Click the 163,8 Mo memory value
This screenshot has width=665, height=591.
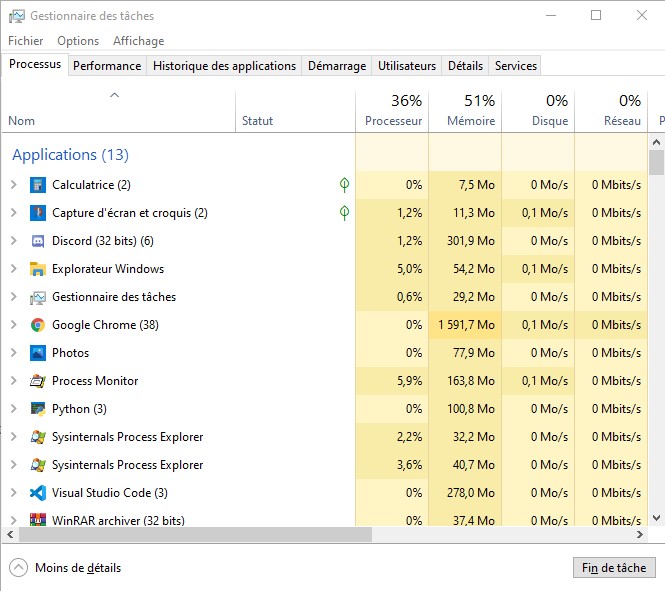tap(471, 381)
